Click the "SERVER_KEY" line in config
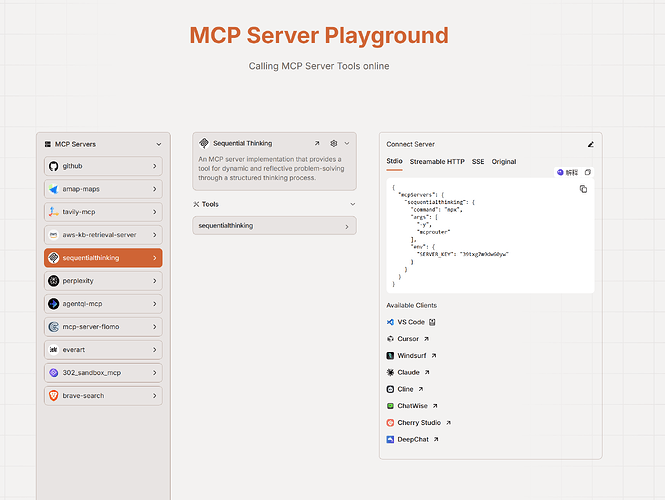The width and height of the screenshot is (665, 500). pyautogui.click(x=463, y=254)
